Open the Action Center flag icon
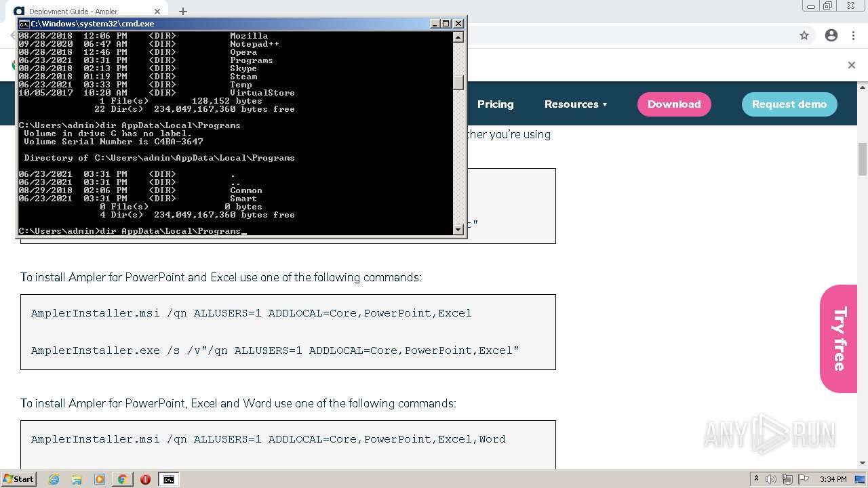The width and height of the screenshot is (868, 488). click(803, 479)
